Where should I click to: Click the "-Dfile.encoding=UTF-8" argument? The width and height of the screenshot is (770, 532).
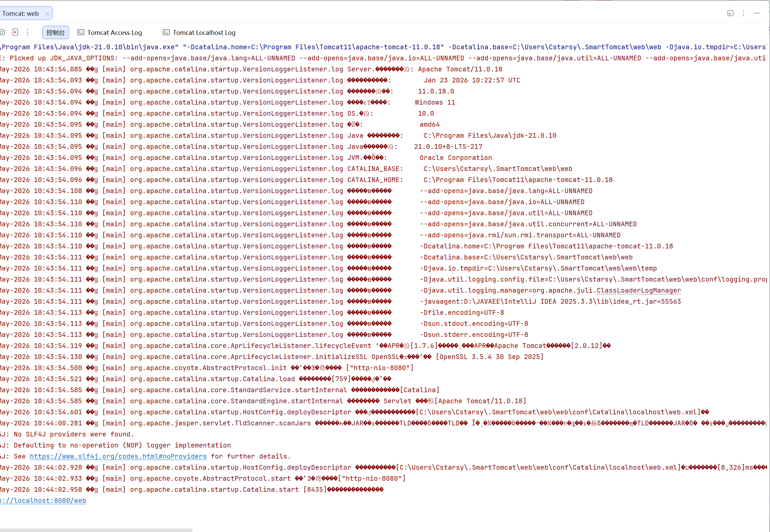click(462, 312)
